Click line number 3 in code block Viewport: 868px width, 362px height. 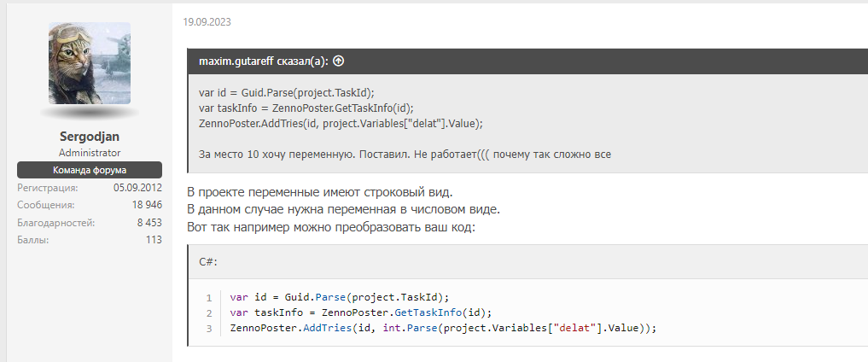(208, 329)
